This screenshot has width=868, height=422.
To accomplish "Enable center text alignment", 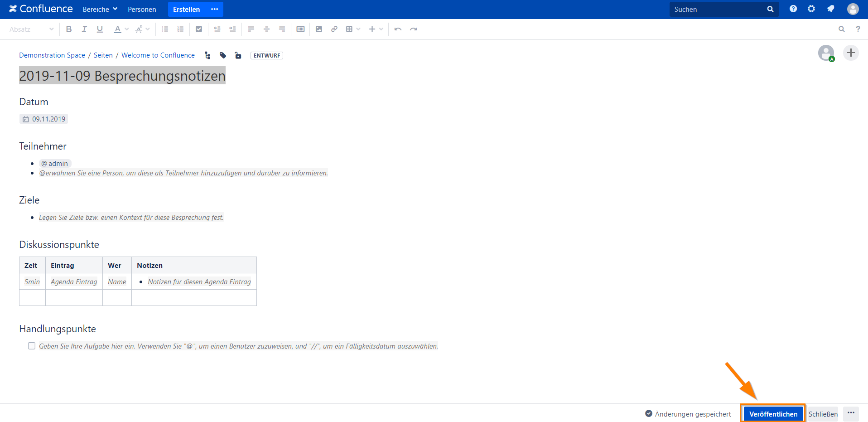I will click(x=266, y=29).
